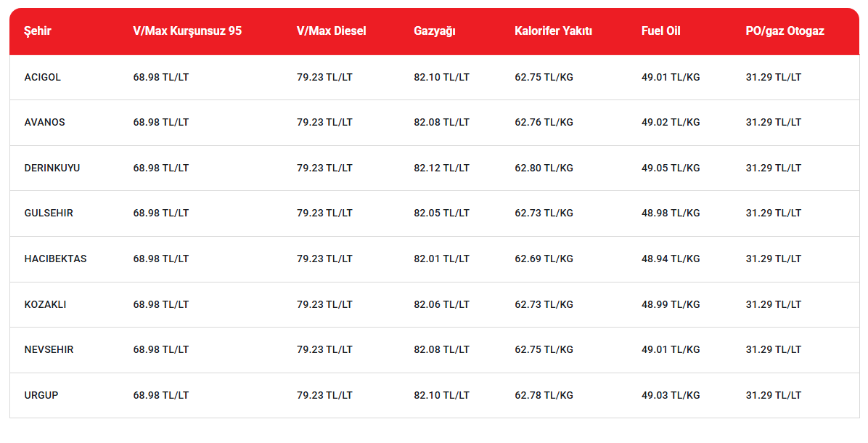Click HACIBEKTAS Gazyağı price 82.01 TL/LT
868x443 pixels.
(x=441, y=259)
